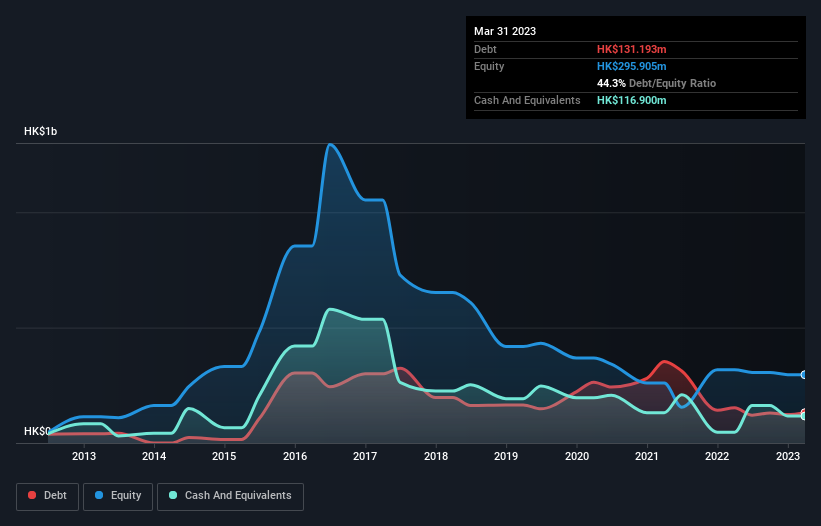Click the HK$0 y-axis label

(37, 431)
